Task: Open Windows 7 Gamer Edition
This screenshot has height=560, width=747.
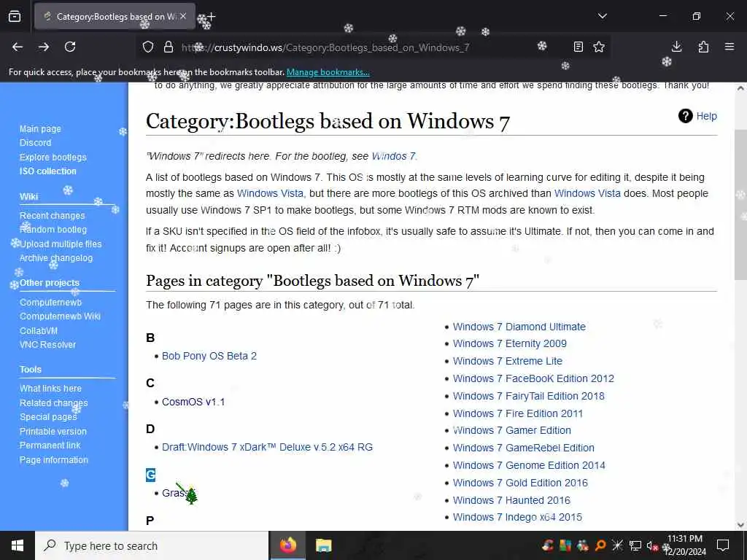Action: coord(512,430)
